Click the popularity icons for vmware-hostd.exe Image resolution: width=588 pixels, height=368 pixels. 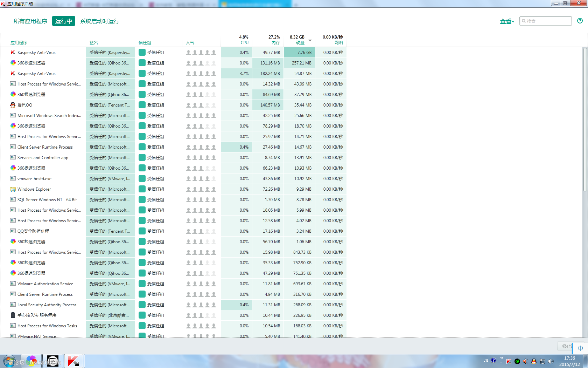(201, 179)
